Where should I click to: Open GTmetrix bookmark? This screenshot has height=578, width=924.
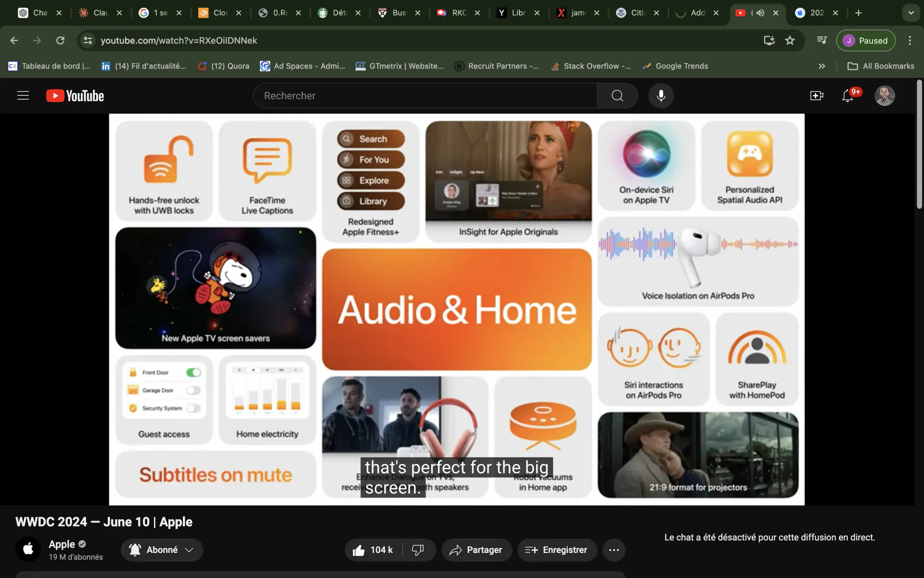399,66
